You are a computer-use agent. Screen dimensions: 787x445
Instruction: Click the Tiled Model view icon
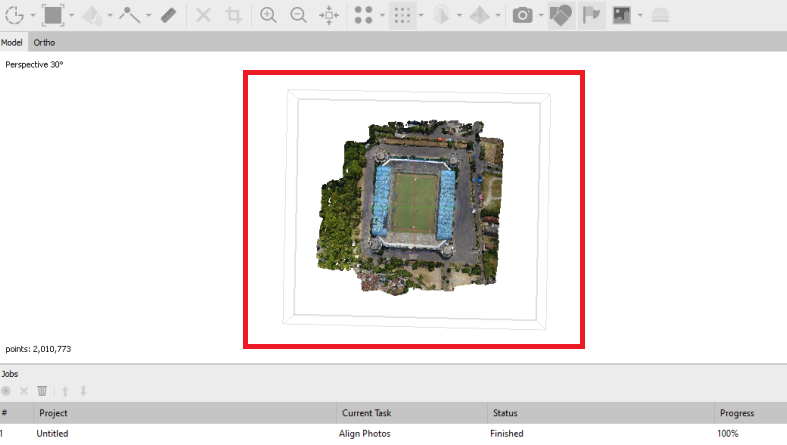(479, 15)
